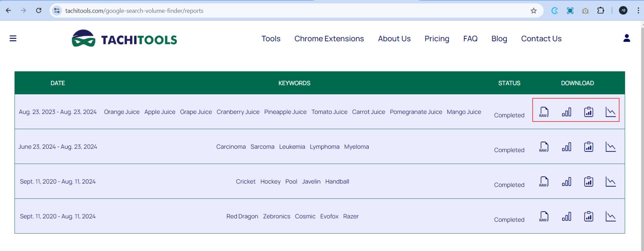The image size is (644, 251).
Task: Open clipboard report for Red Dragon row
Action: pos(589,216)
